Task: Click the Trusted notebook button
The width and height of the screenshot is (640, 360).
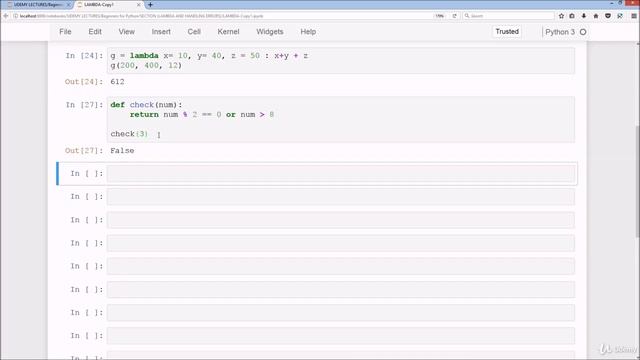Action: click(507, 32)
